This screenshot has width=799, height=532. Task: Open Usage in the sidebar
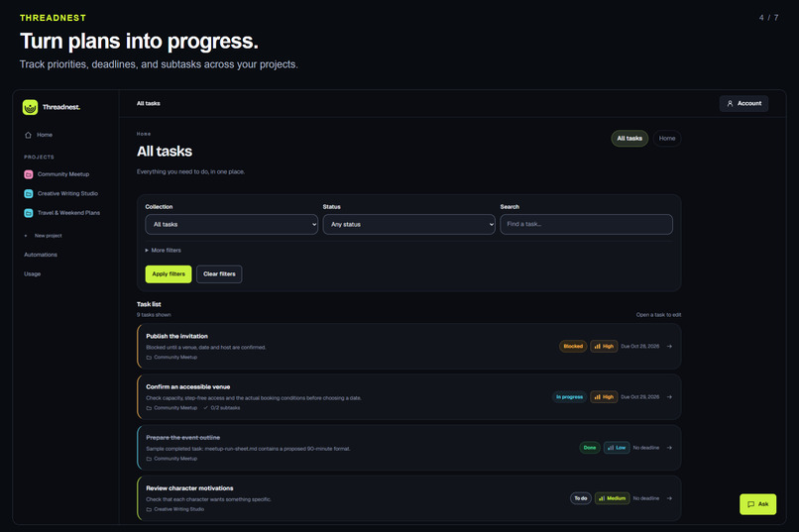point(32,273)
